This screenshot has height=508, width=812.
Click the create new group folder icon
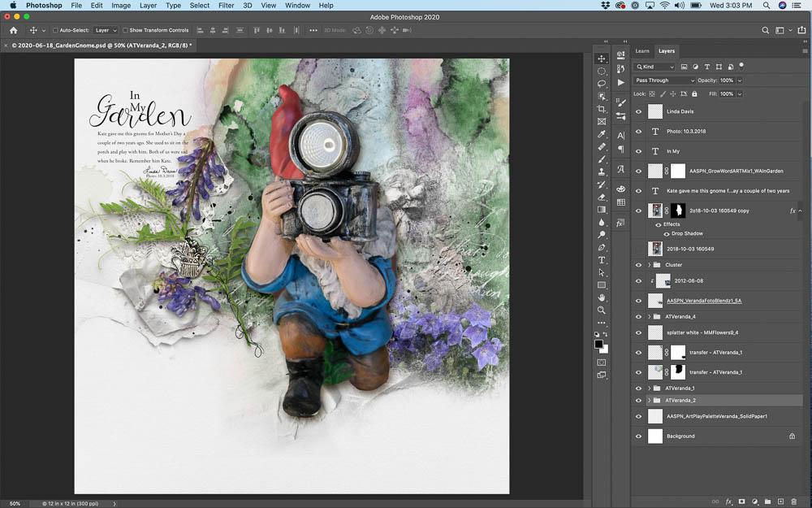tap(767, 501)
